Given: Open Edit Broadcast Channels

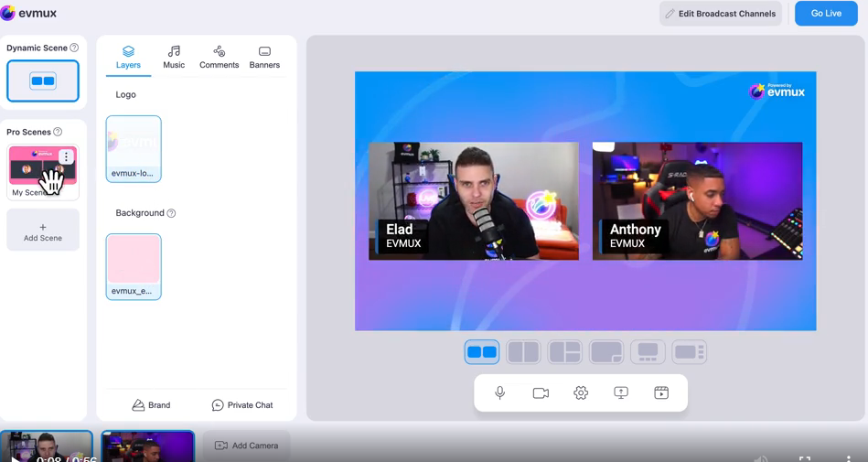Looking at the screenshot, I should tap(720, 14).
